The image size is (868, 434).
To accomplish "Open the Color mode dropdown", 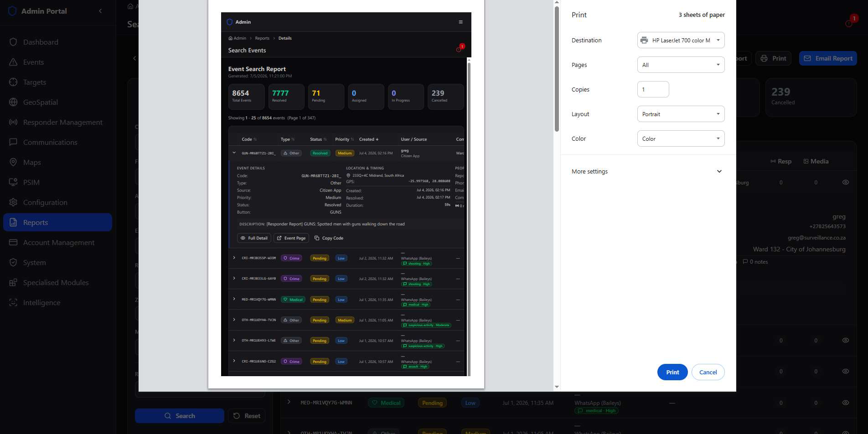I will click(x=681, y=138).
